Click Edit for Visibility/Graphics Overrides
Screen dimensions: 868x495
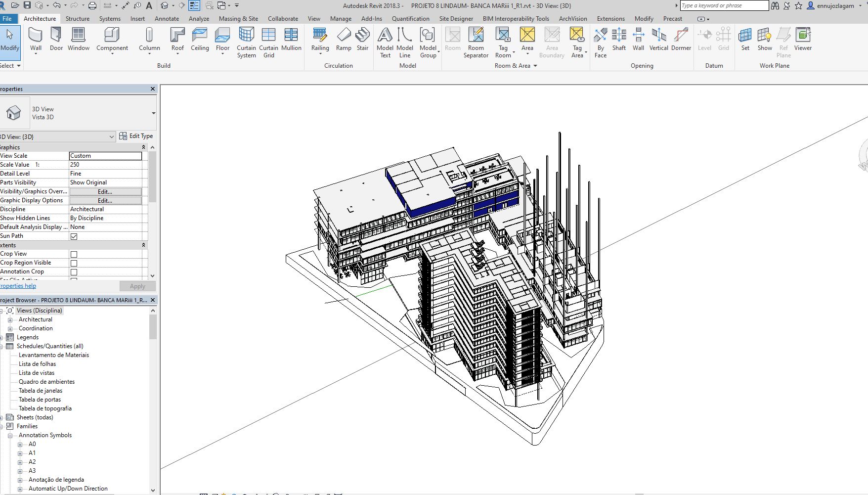pos(105,191)
